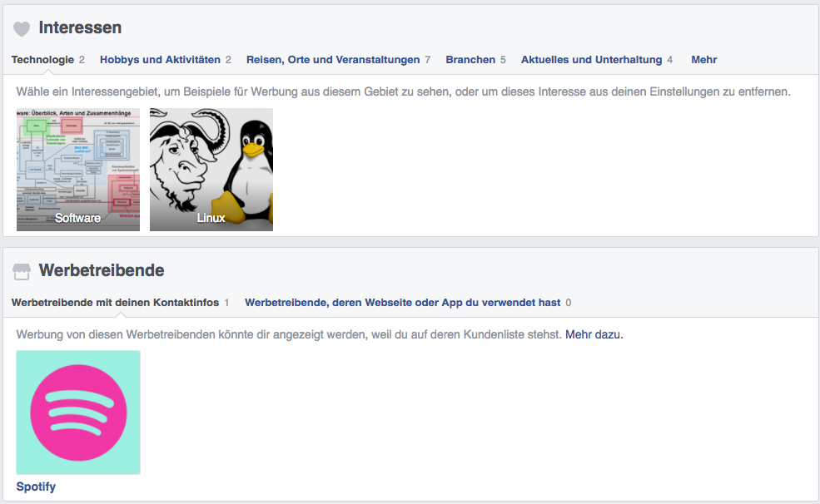Open Reisen, Orte und Veranstaltungen tab

(x=338, y=60)
